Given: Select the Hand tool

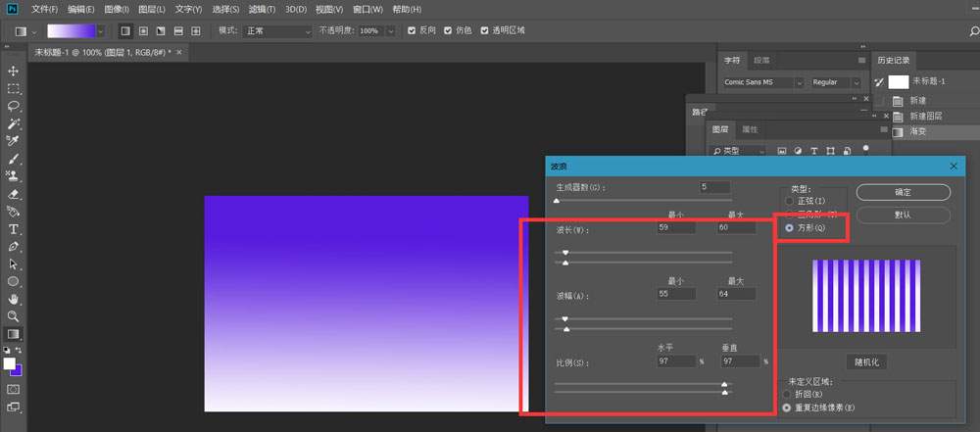Looking at the screenshot, I should (x=14, y=299).
